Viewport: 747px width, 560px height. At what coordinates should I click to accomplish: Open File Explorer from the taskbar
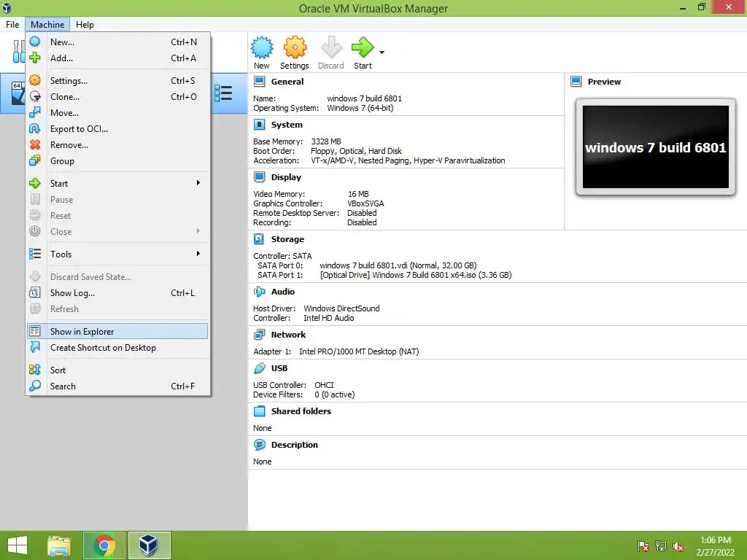[59, 545]
